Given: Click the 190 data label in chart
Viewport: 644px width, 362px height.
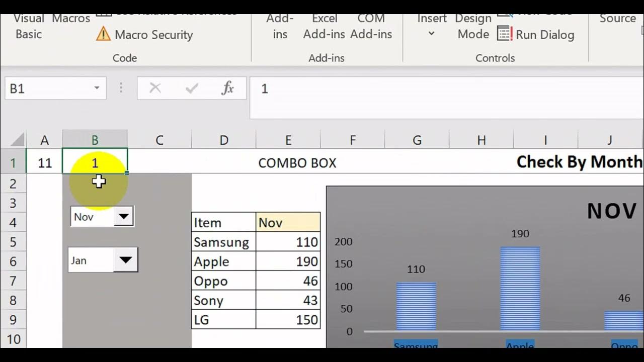Looking at the screenshot, I should click(x=520, y=233).
